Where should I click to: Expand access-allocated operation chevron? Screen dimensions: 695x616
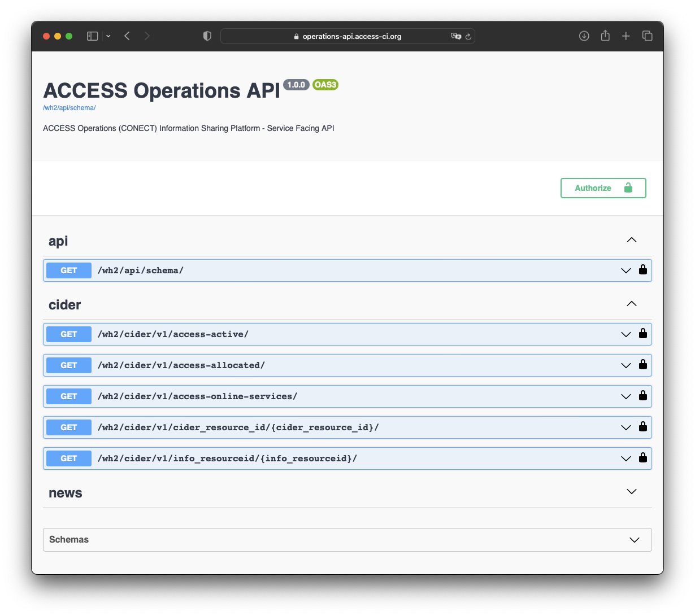tap(626, 365)
